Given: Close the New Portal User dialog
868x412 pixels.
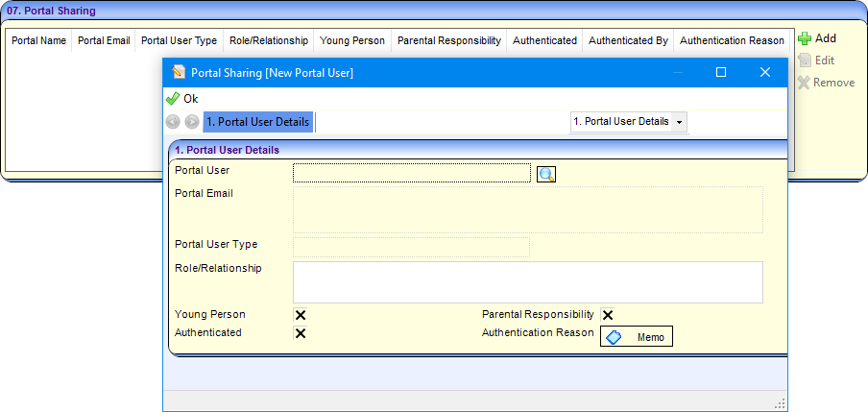Looking at the screenshot, I should pyautogui.click(x=765, y=72).
